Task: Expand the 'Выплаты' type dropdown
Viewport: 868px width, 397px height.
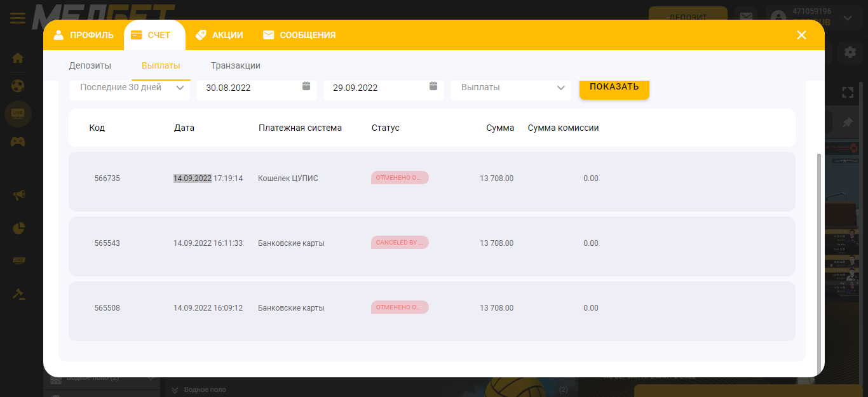Action: tap(511, 88)
